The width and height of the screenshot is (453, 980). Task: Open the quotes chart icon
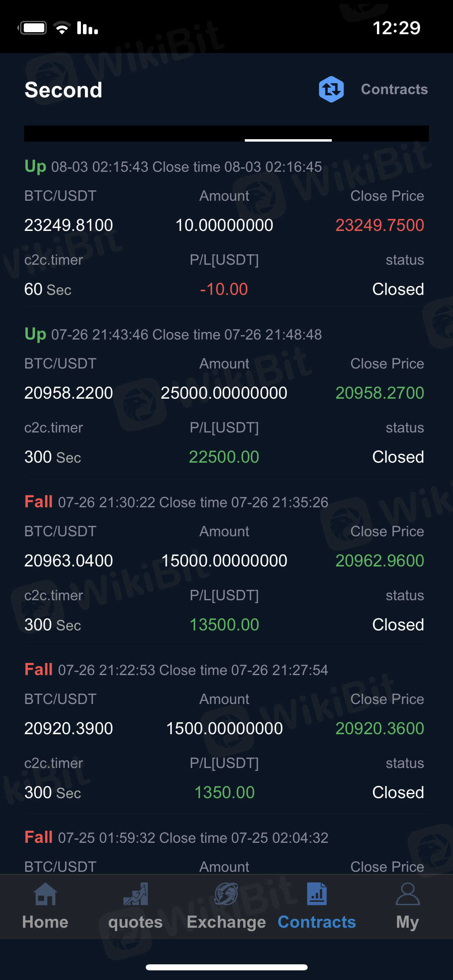(x=136, y=894)
